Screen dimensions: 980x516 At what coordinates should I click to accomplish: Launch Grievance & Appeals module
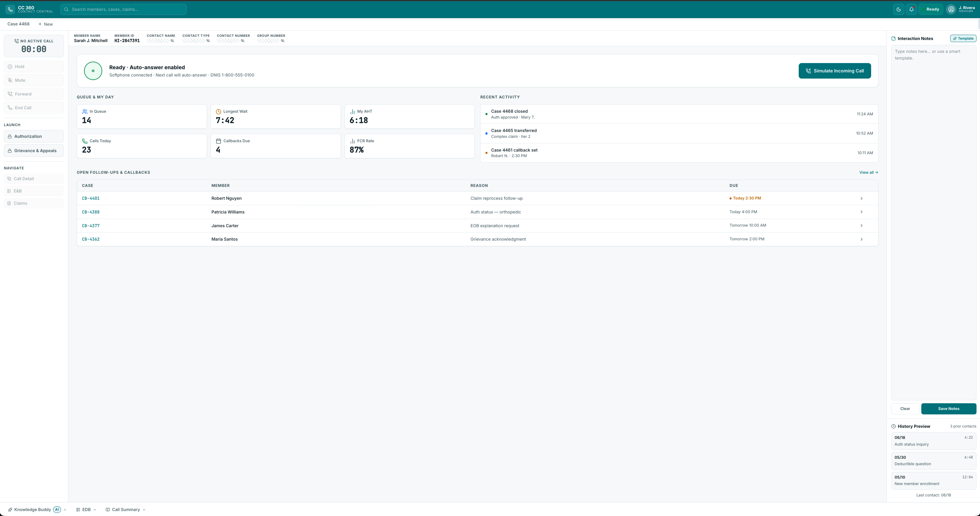click(34, 151)
